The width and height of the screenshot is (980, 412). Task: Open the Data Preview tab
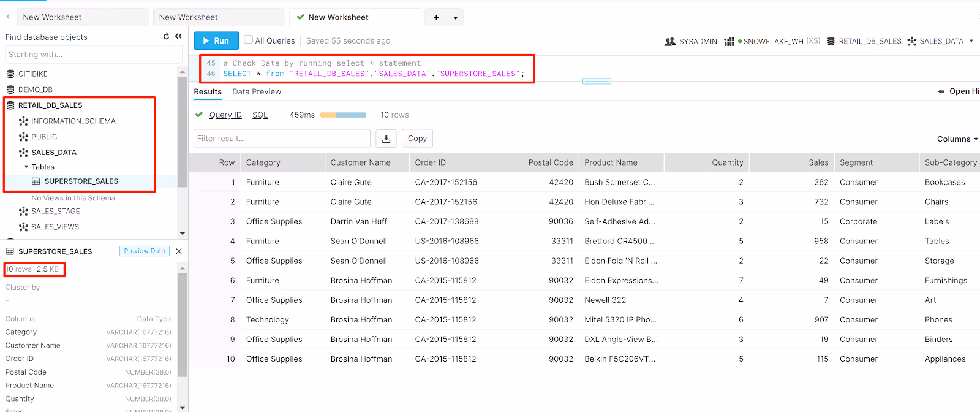tap(257, 91)
